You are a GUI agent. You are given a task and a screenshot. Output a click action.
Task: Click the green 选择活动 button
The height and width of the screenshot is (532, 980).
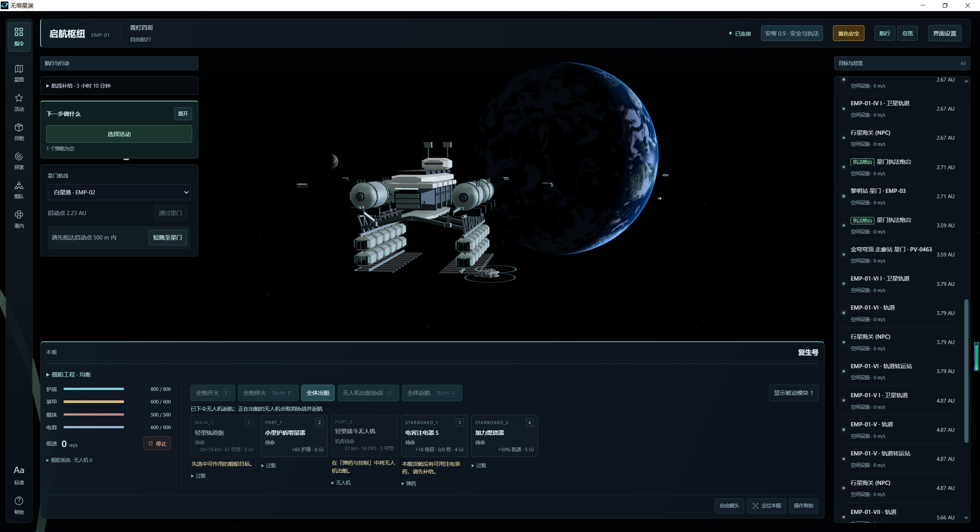pyautogui.click(x=119, y=134)
